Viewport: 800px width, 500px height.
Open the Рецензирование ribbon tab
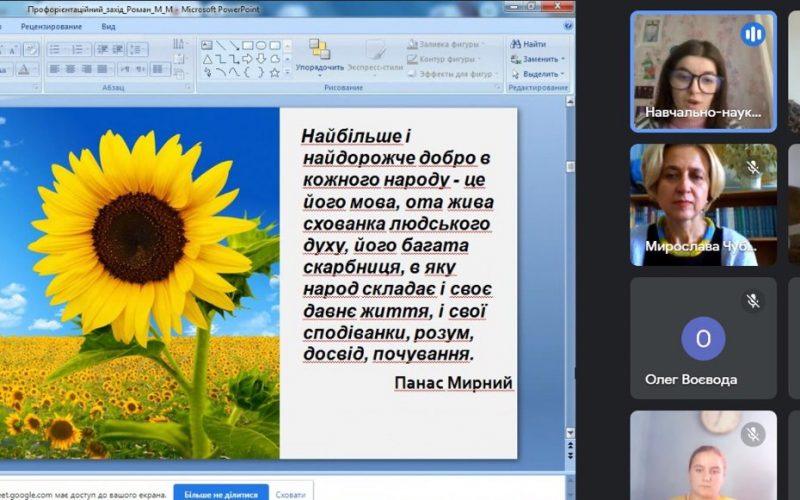tap(51, 26)
